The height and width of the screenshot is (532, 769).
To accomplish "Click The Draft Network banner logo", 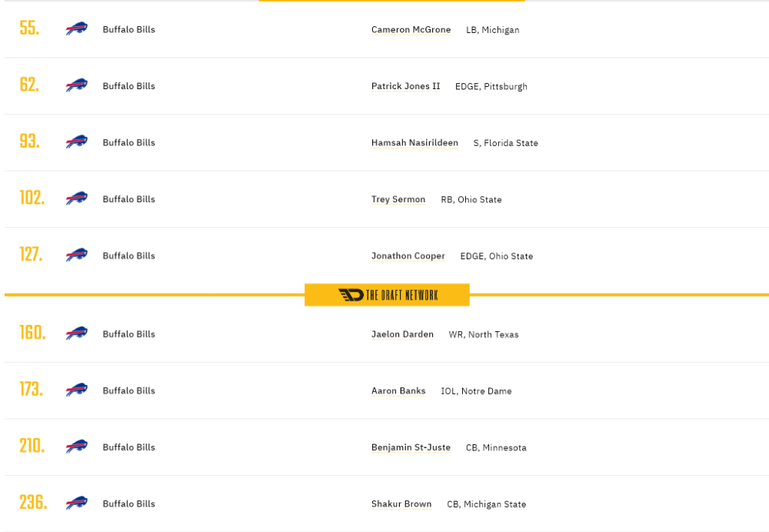I will click(387, 294).
